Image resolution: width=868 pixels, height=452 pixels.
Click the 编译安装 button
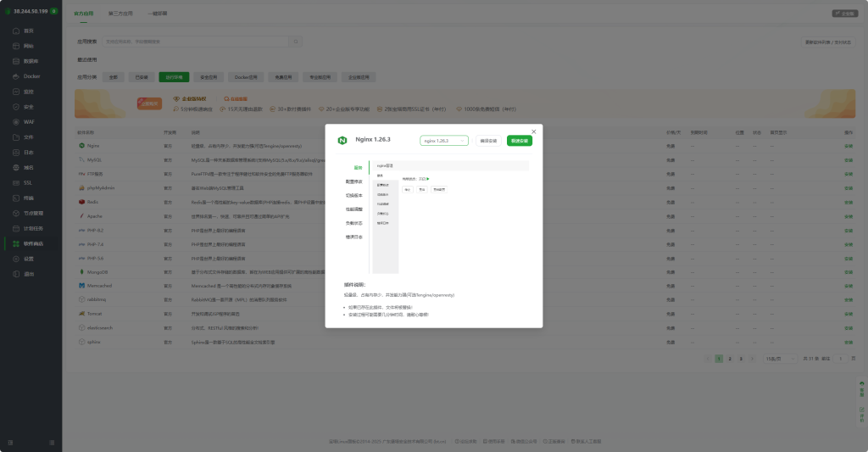click(x=488, y=141)
